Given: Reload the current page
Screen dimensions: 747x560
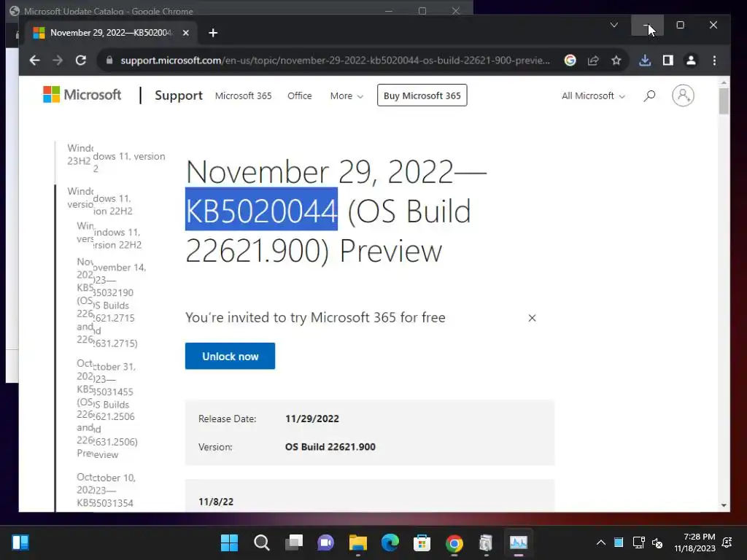Looking at the screenshot, I should [x=81, y=61].
